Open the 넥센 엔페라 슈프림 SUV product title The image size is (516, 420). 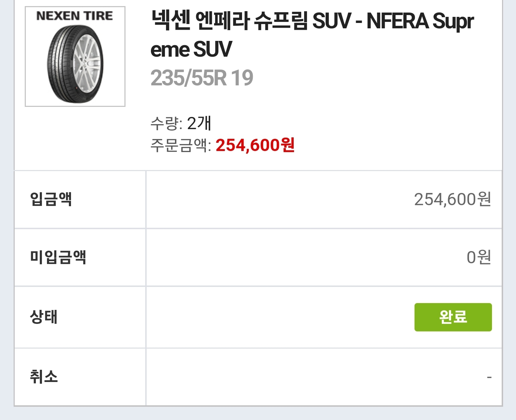(251, 21)
